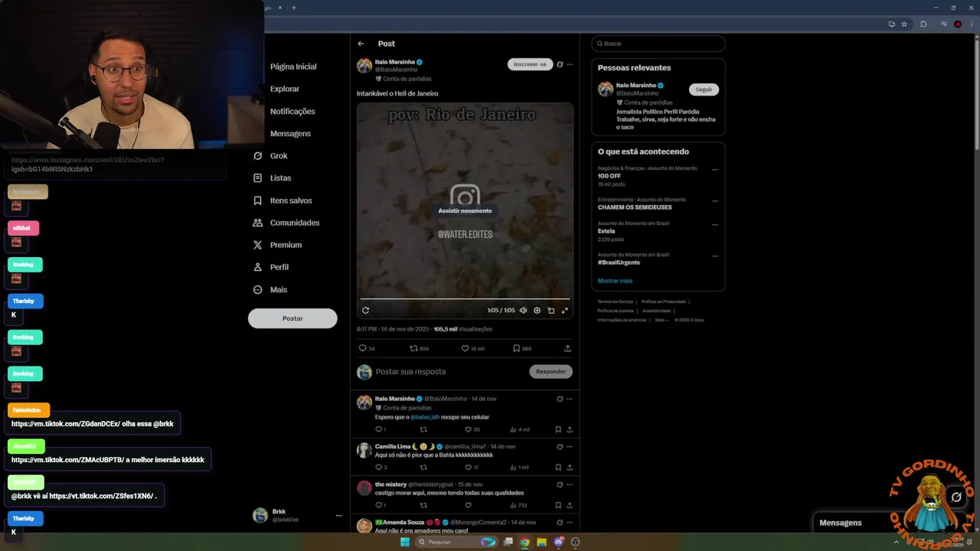Toggle picture-in-picture for the video
Screen dimensions: 980x551
550,310
